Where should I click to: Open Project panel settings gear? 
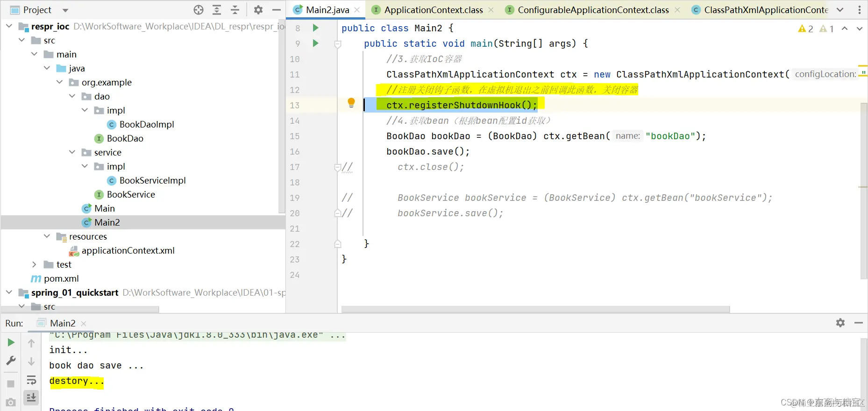258,10
